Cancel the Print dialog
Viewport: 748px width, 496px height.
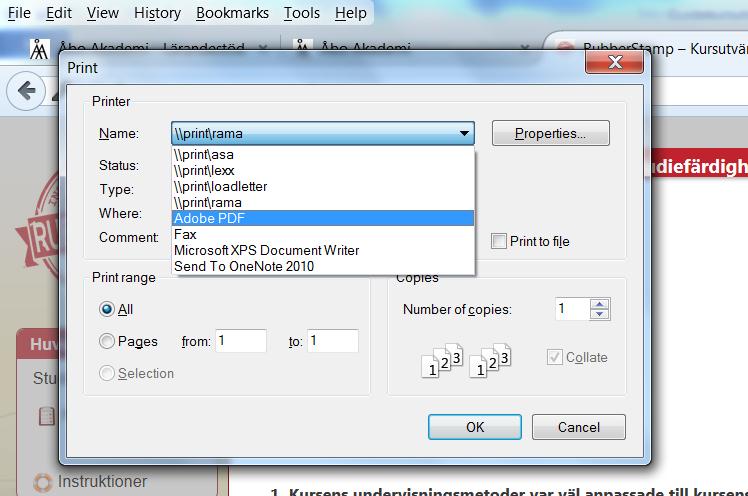579,427
